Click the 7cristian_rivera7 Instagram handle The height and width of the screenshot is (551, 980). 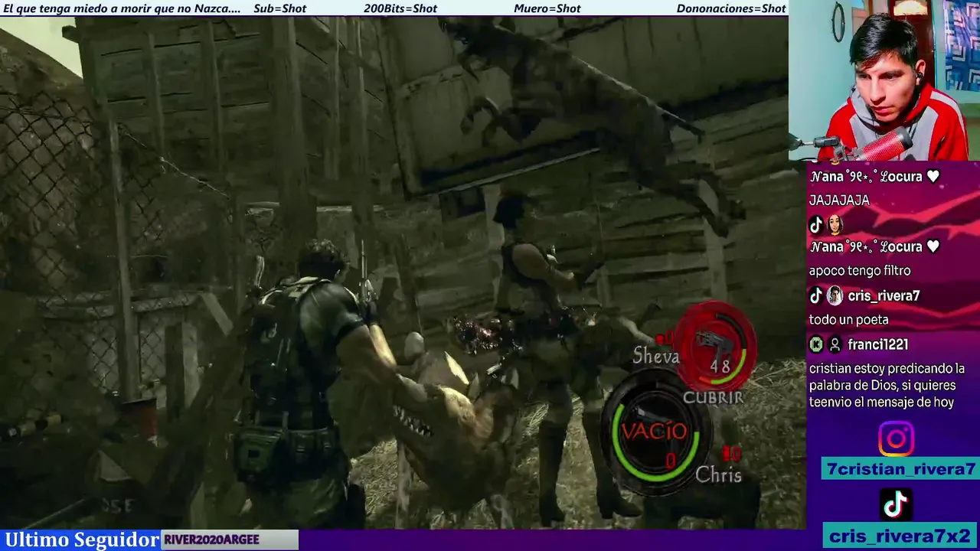click(x=900, y=469)
